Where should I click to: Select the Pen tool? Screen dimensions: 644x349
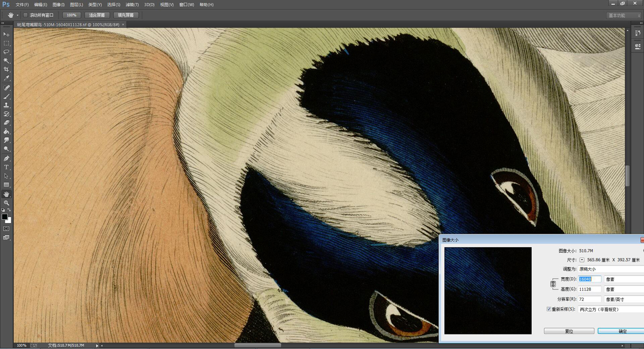(x=6, y=159)
